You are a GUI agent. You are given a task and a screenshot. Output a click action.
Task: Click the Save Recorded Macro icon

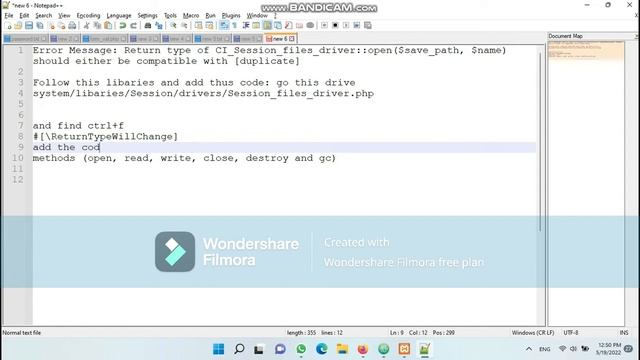tap(368, 26)
